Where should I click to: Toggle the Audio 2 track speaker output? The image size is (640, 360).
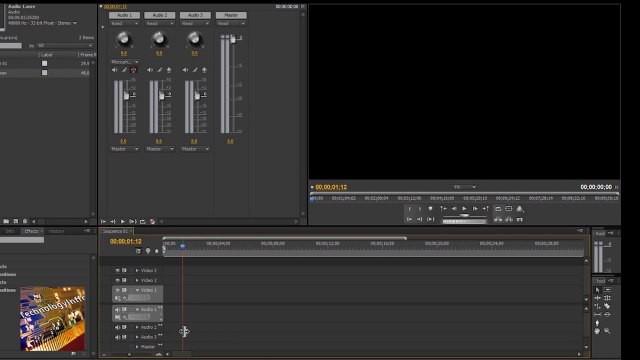pos(118,327)
